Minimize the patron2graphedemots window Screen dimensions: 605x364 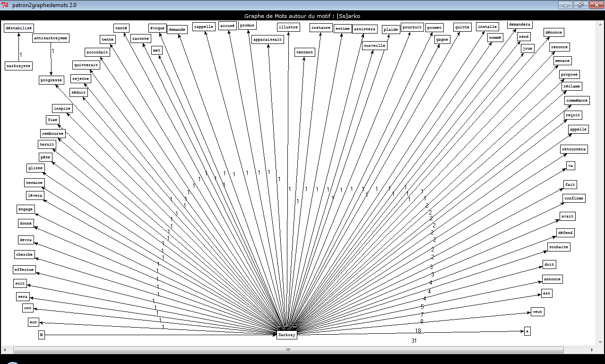coord(565,5)
